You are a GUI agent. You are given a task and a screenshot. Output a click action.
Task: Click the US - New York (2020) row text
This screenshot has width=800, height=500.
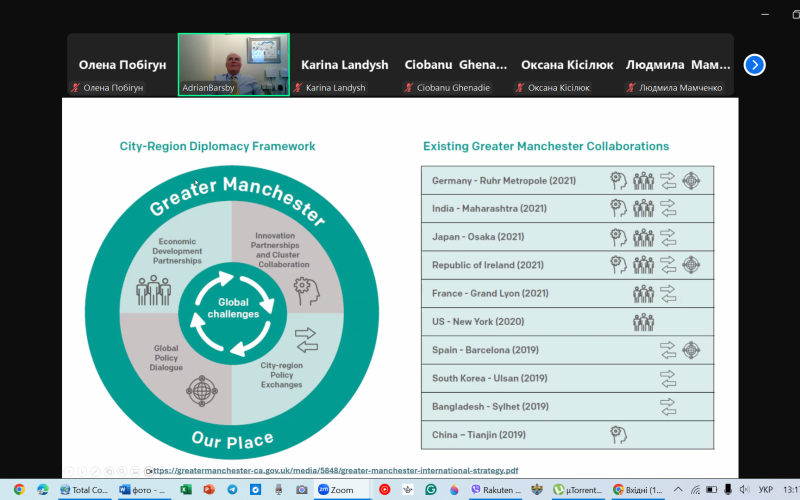tap(478, 322)
